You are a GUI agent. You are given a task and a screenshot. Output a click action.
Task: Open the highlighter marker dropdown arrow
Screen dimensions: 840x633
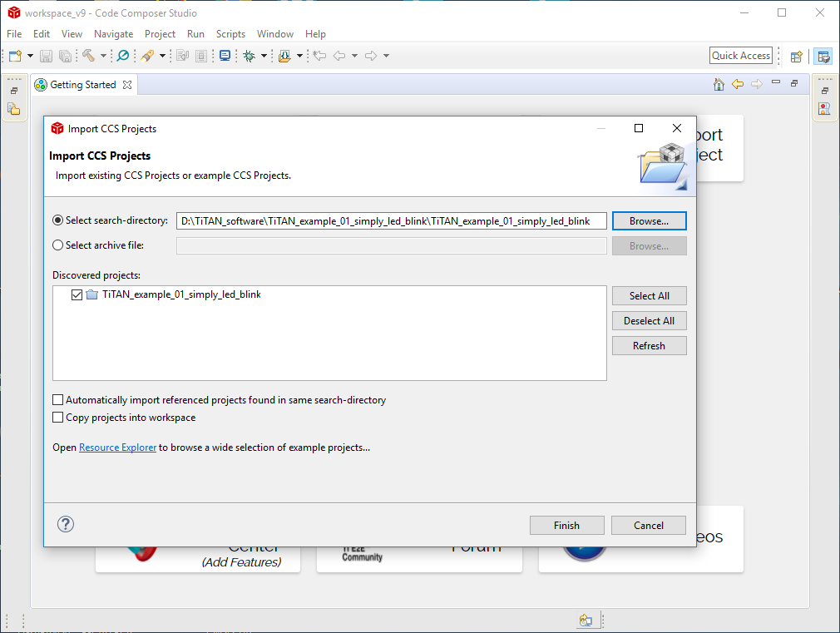pos(162,56)
